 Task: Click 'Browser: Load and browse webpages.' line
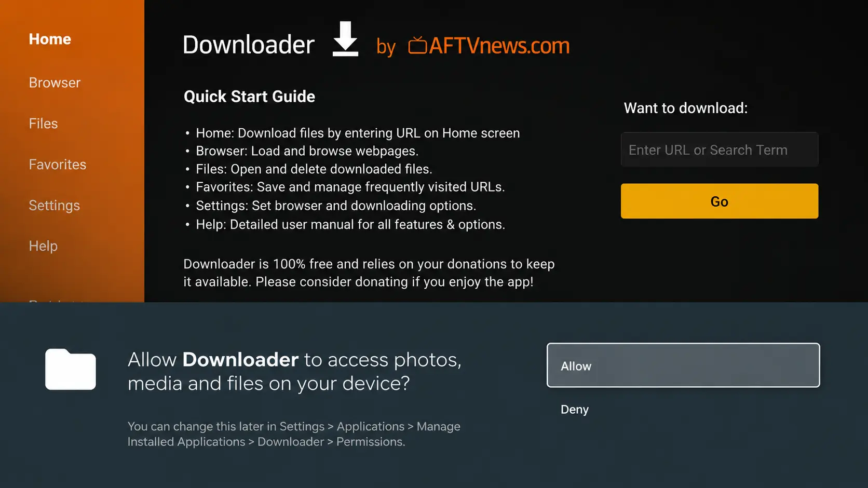(x=307, y=151)
